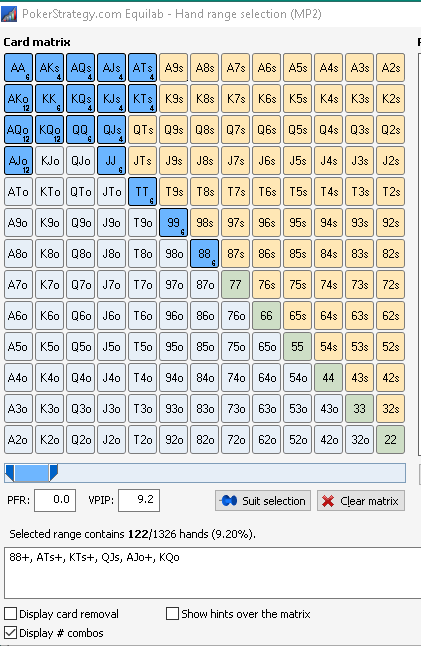The width and height of the screenshot is (421, 646).
Task: Select the 66 pair cell
Action: pos(267,316)
